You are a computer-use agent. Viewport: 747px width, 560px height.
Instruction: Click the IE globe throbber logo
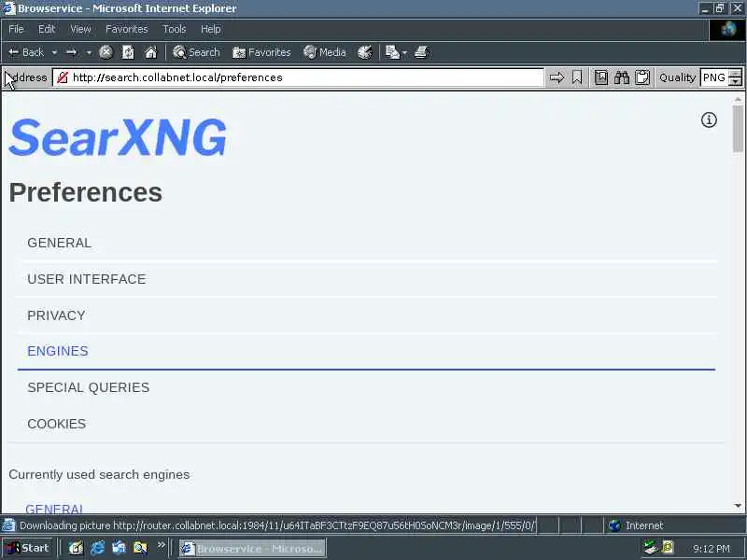click(x=727, y=30)
